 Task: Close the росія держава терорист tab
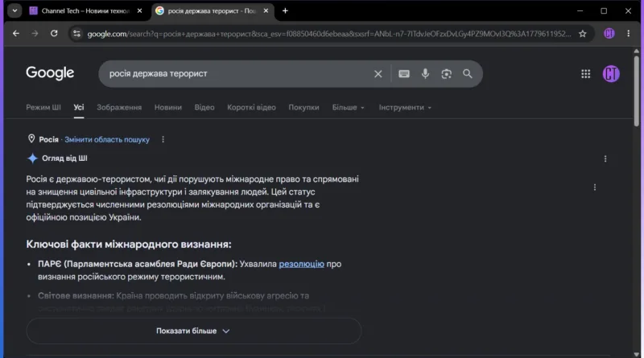pyautogui.click(x=266, y=11)
